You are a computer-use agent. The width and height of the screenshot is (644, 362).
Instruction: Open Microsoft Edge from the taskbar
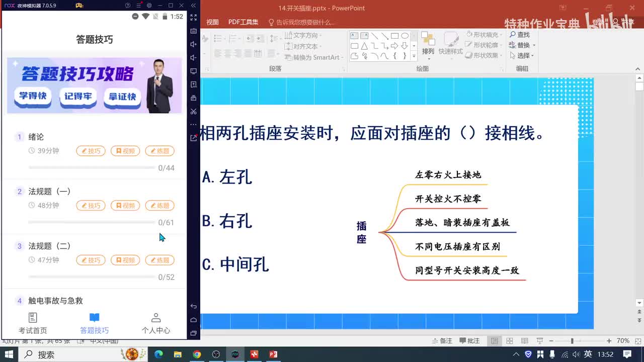tap(158, 354)
